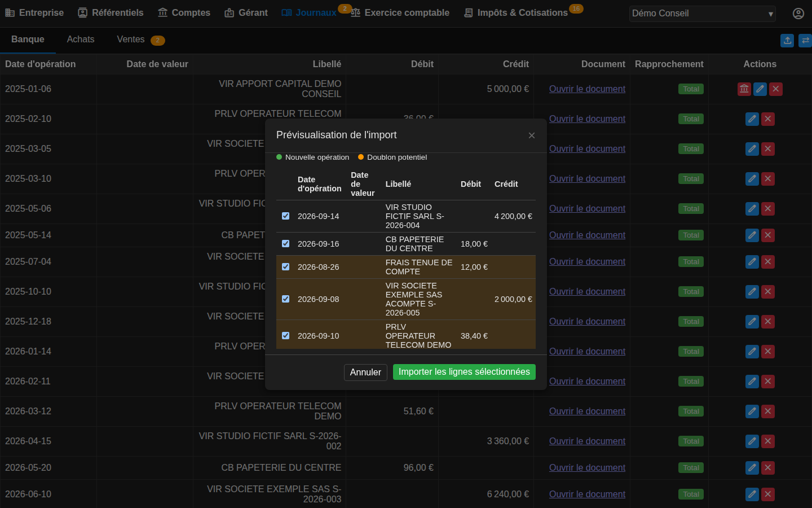Toggle the 2026-09-08 VIR SOCIETE EXEMPLE checkbox
Screen dimensions: 812x508
pos(286,299)
